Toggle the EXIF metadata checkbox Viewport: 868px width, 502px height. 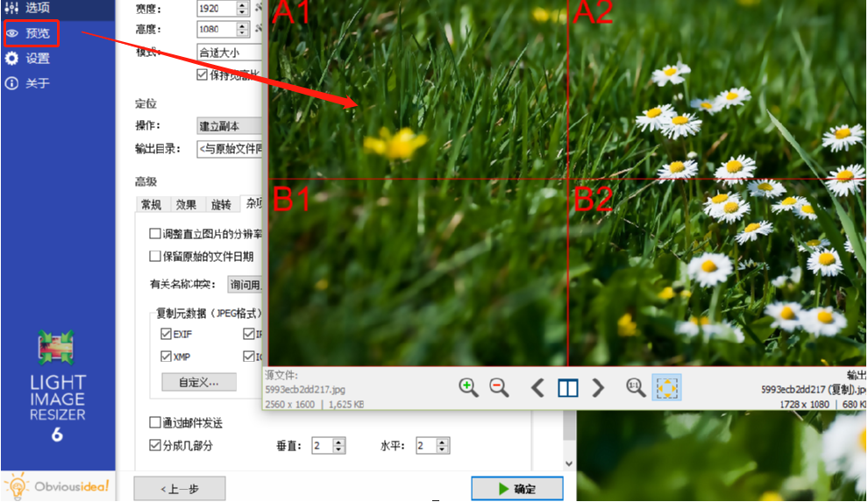(x=166, y=334)
